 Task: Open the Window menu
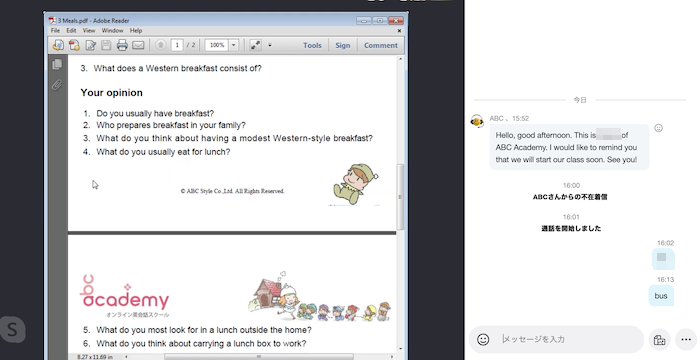[112, 31]
